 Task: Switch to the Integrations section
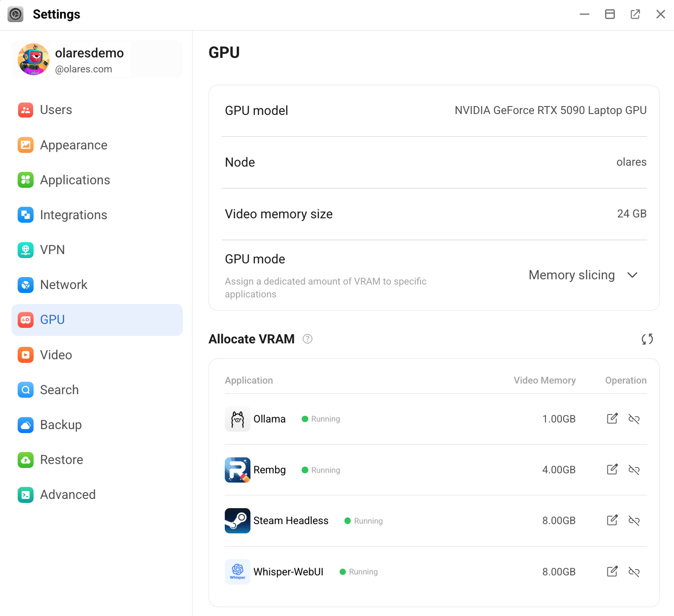[x=73, y=215]
